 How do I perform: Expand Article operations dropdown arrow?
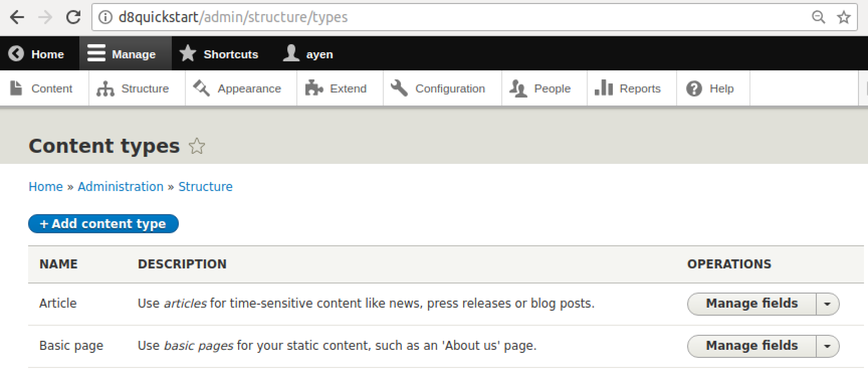[827, 304]
